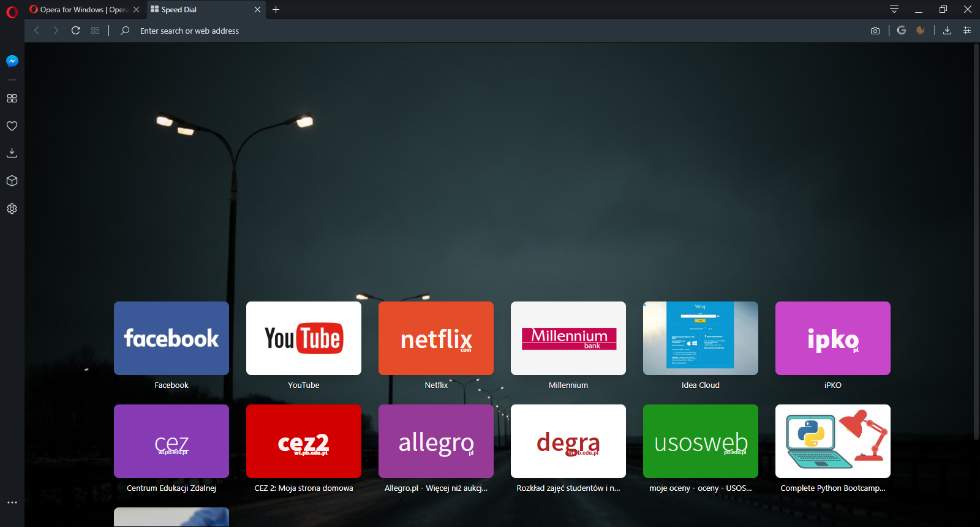Click 'Allegro.pl - Więcej niż aukcj...' label

(x=436, y=488)
